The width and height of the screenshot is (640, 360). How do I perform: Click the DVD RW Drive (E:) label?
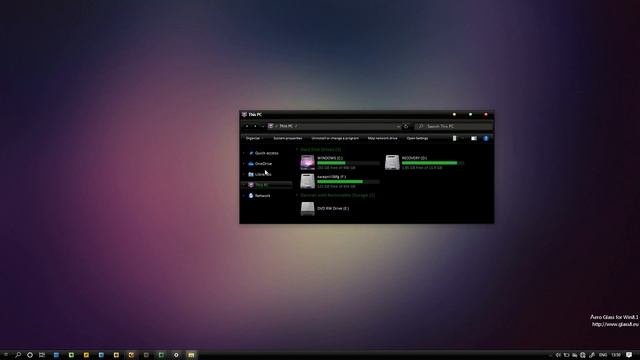tap(333, 209)
